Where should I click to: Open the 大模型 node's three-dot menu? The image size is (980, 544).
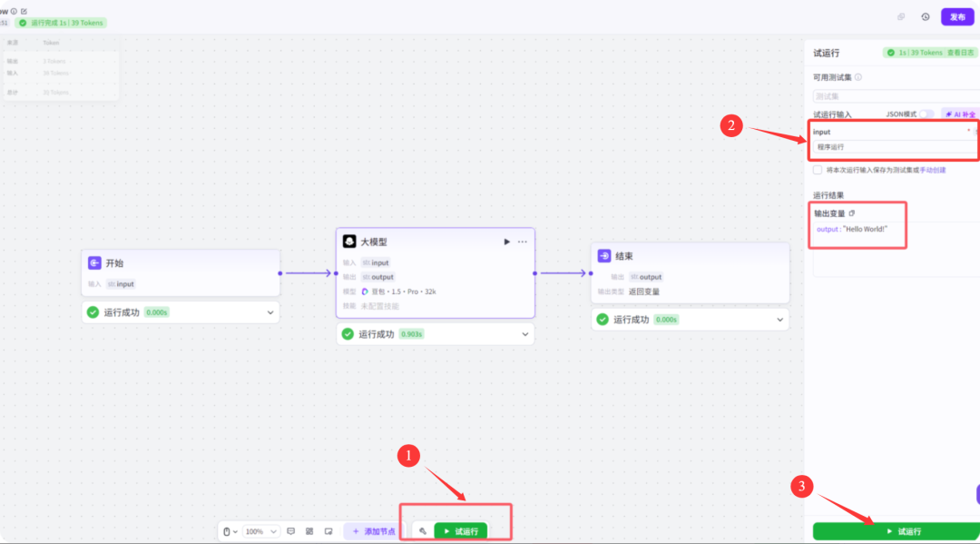pos(522,242)
